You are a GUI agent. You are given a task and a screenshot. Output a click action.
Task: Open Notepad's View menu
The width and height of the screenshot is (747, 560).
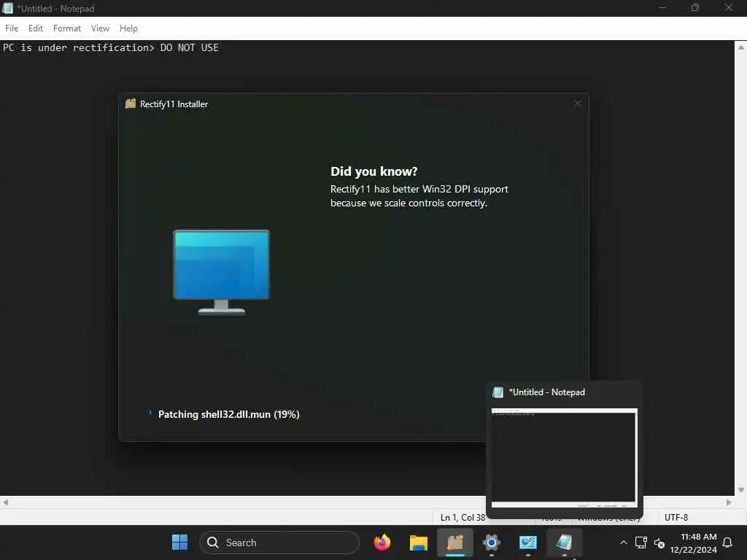pyautogui.click(x=100, y=28)
